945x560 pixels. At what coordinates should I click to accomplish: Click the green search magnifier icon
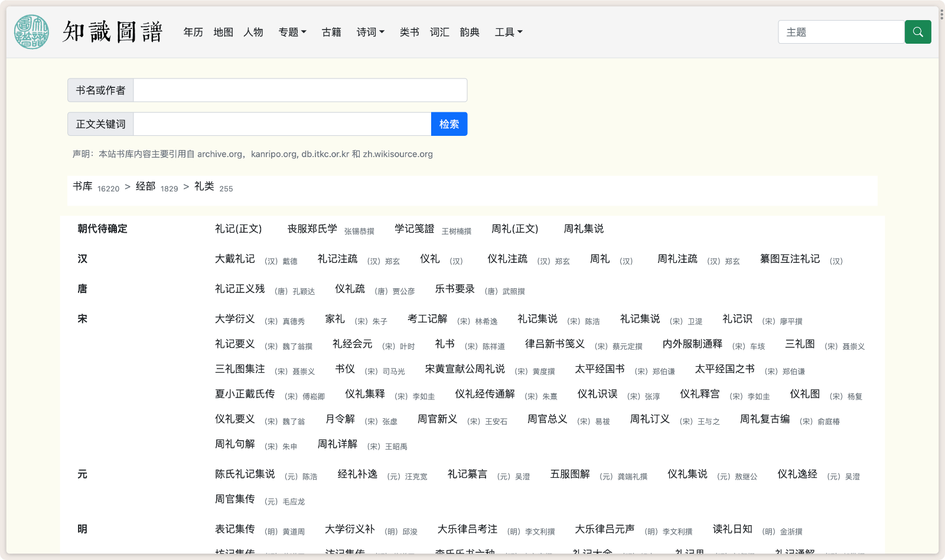pyautogui.click(x=917, y=31)
